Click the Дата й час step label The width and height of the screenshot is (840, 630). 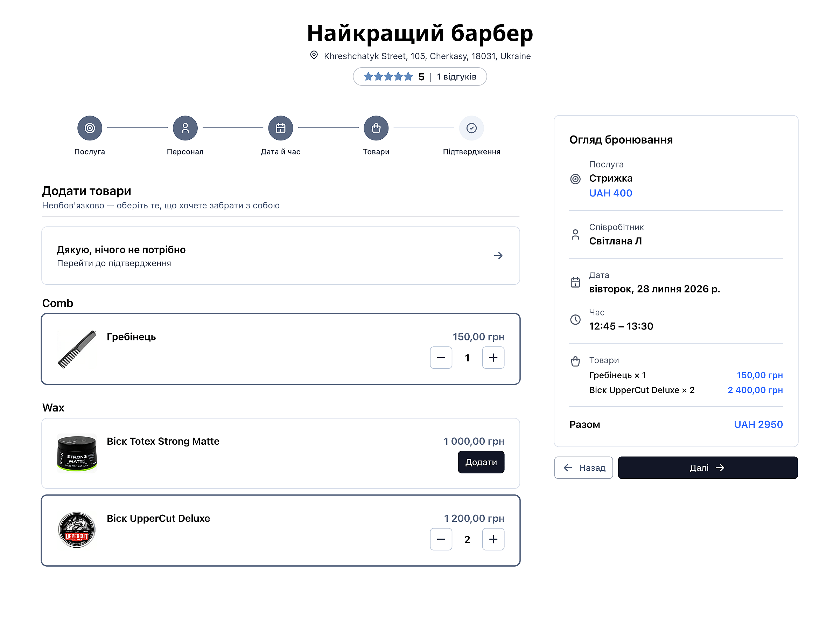(x=281, y=152)
